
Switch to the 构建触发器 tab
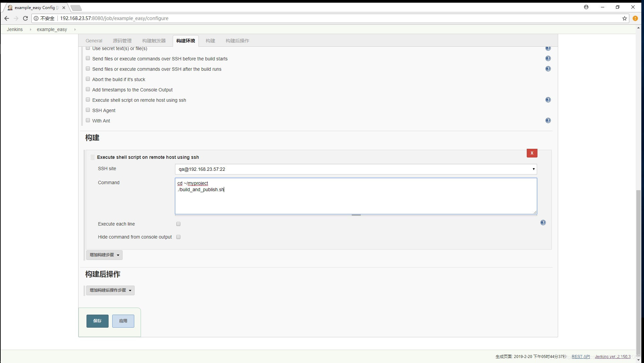click(154, 41)
